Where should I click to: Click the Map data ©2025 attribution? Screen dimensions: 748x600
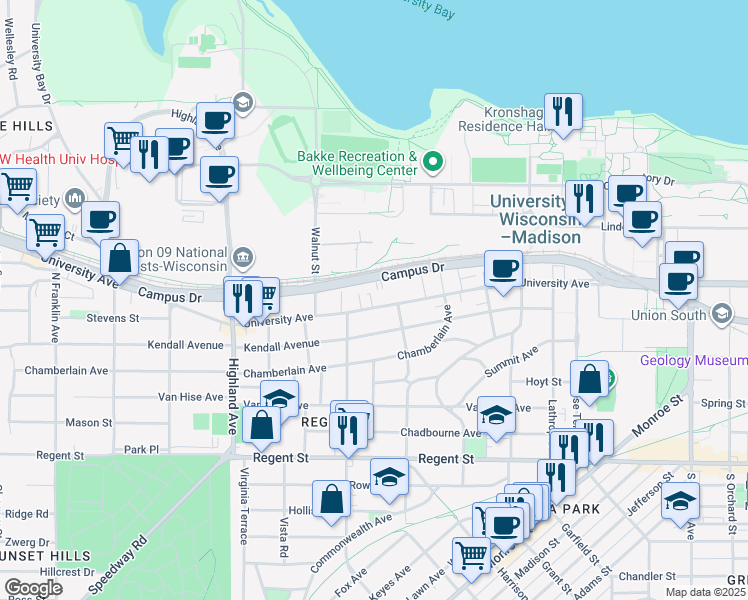[x=706, y=592]
